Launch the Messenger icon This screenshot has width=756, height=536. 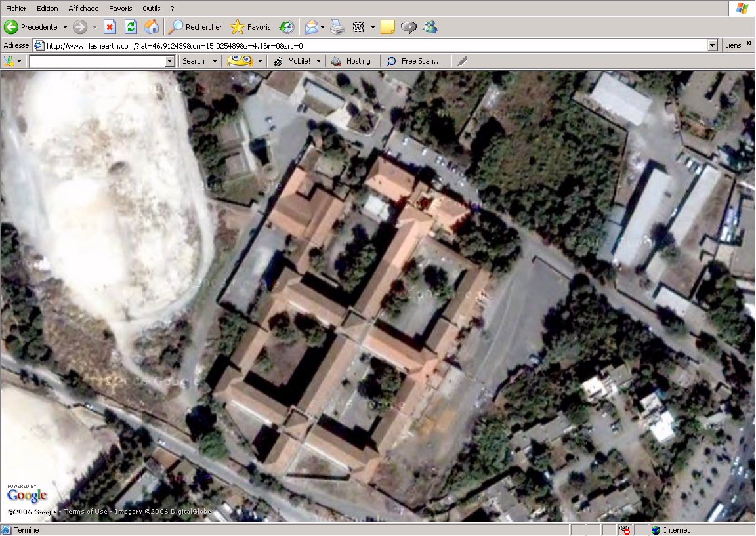430,27
